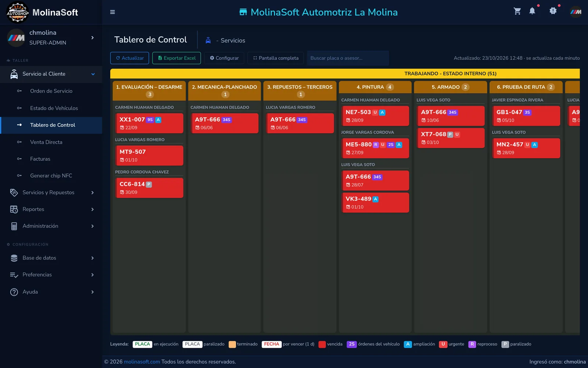Click the Preferencias checklist icon

(14, 275)
